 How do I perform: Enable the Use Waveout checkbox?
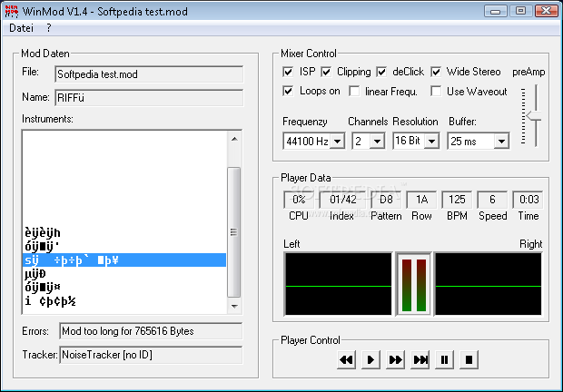point(436,91)
